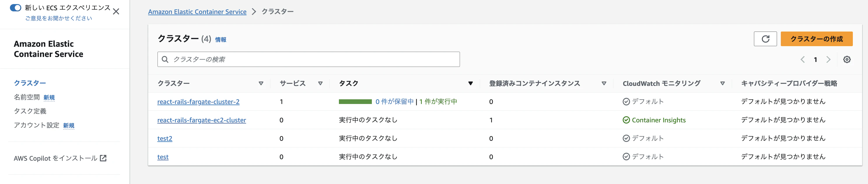The height and width of the screenshot is (184, 868).
Task: Click the クラスターの作成 button
Action: pyautogui.click(x=816, y=39)
